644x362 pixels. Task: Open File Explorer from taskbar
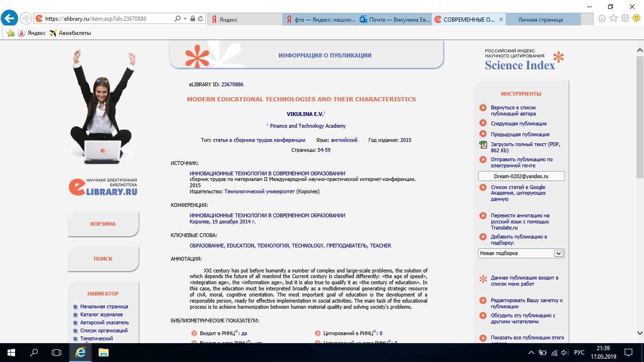[103, 352]
